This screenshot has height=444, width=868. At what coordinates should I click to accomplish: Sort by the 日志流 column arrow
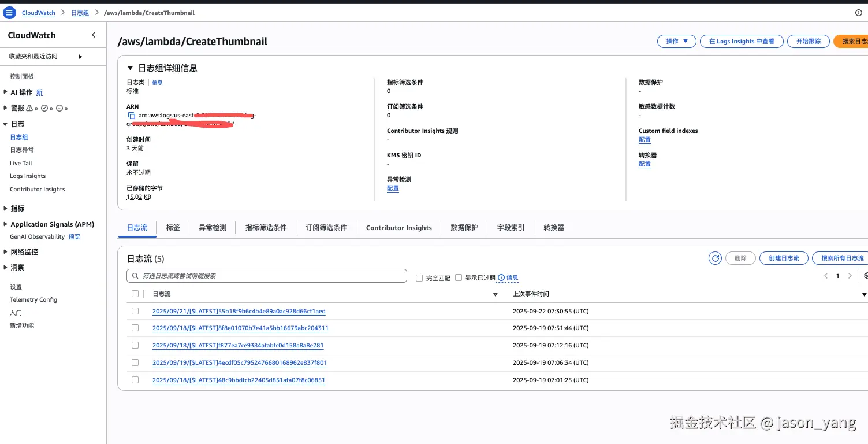(x=495, y=294)
